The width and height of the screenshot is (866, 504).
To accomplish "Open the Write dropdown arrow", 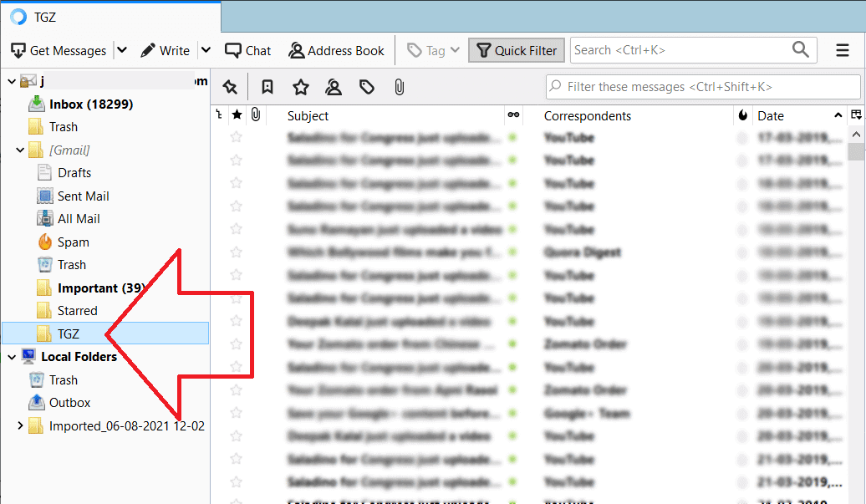I will click(206, 50).
